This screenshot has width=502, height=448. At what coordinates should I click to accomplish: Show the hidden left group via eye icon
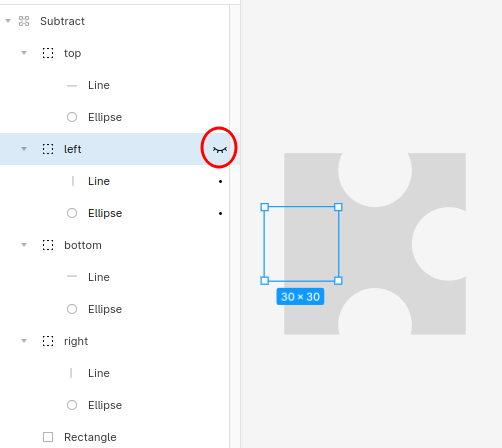[x=220, y=150]
